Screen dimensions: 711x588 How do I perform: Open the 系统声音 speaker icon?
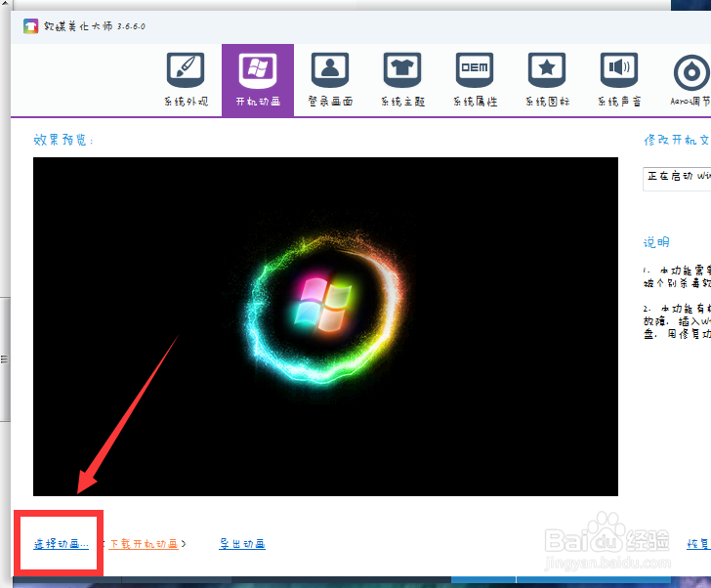pyautogui.click(x=619, y=70)
